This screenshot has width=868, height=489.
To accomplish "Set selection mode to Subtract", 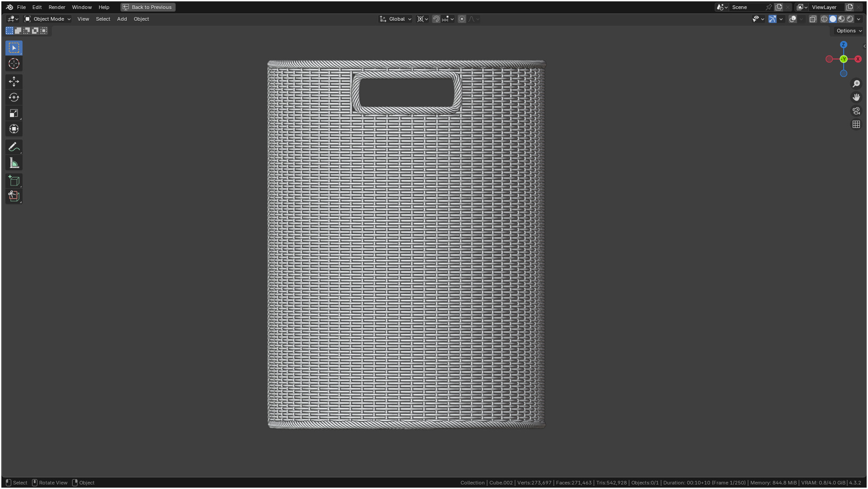I will pos(27,31).
